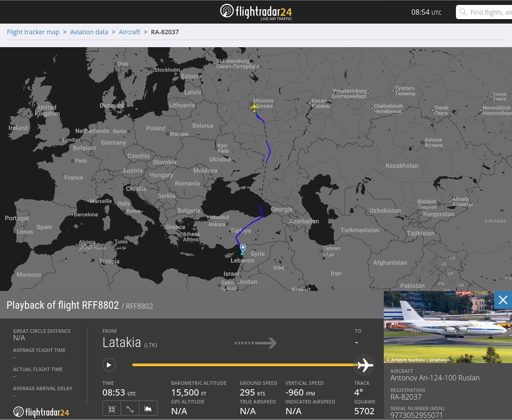Image resolution: width=512 pixels, height=420 pixels.
Task: Click the barometric altitude 15,500 FT value
Action: [x=189, y=392]
